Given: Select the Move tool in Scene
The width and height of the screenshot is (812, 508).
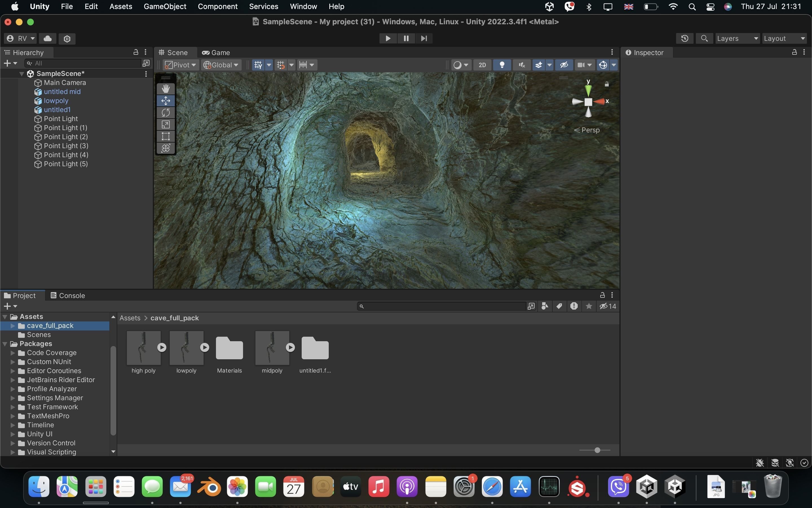Looking at the screenshot, I should coord(166,101).
